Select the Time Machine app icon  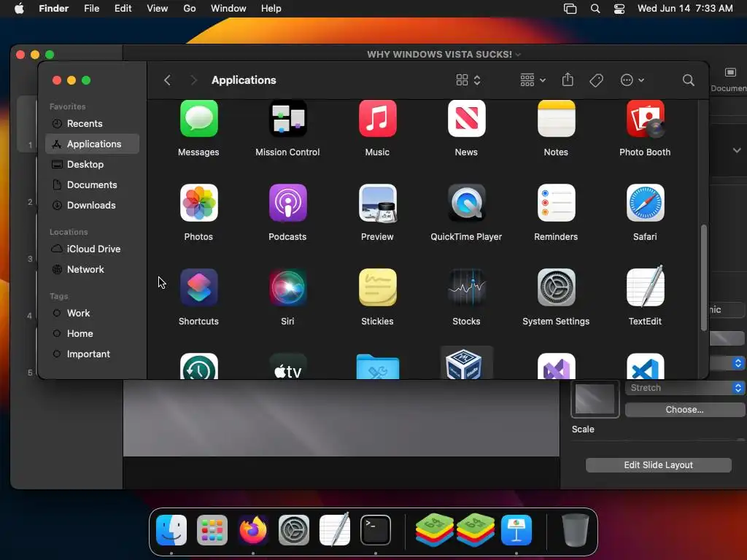pos(198,366)
